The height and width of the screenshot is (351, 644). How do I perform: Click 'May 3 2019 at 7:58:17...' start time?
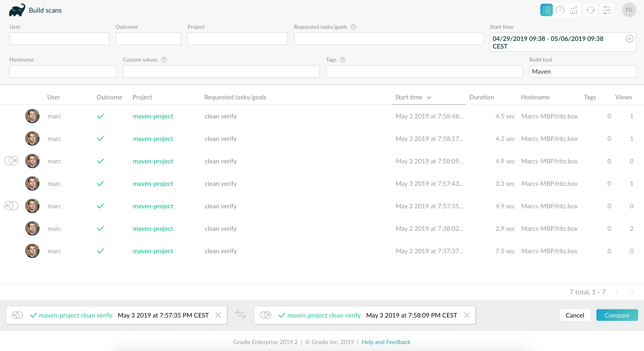(430, 139)
